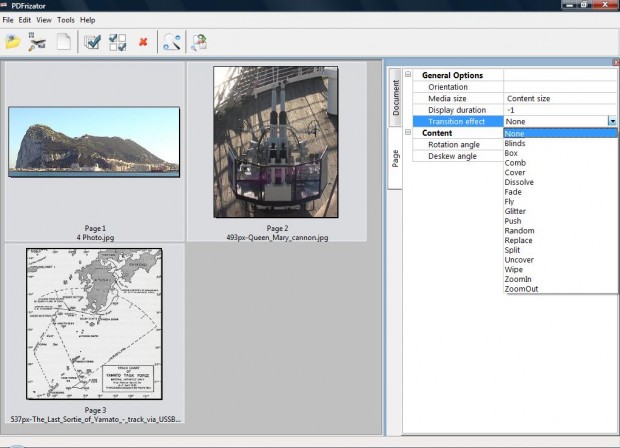Switch to the Page tab
The width and height of the screenshot is (620, 448).
click(x=395, y=157)
